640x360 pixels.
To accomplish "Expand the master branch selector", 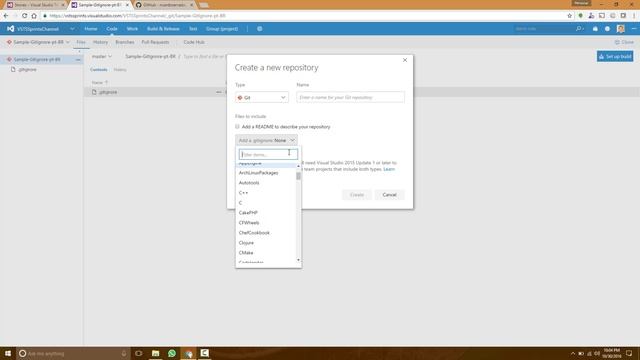I will [x=102, y=56].
